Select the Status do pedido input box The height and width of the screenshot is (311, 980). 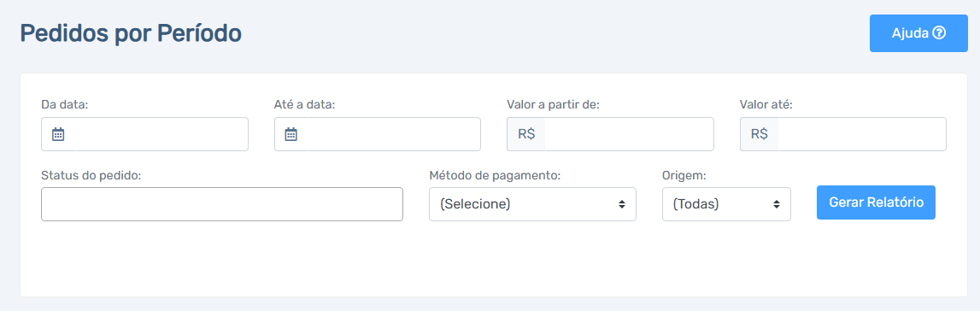[x=222, y=204]
